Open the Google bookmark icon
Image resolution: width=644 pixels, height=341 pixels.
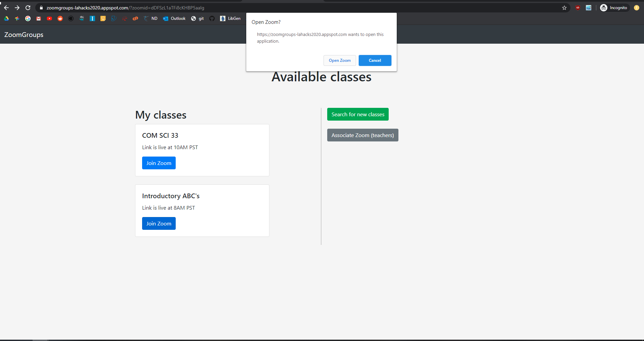28,18
